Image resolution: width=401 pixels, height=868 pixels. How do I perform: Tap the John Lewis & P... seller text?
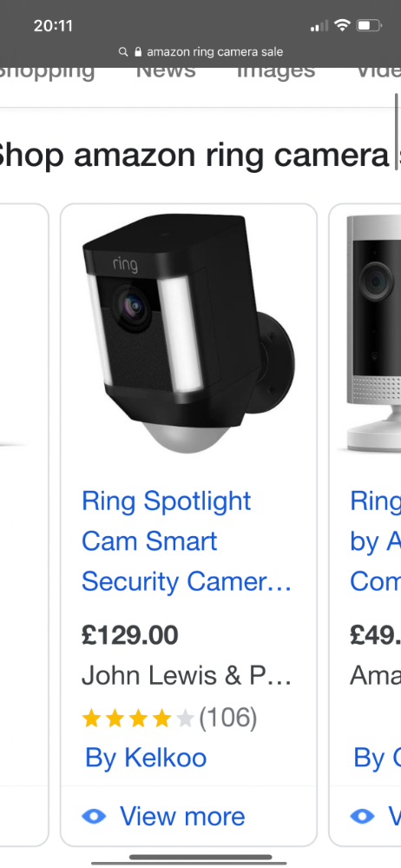(x=187, y=676)
